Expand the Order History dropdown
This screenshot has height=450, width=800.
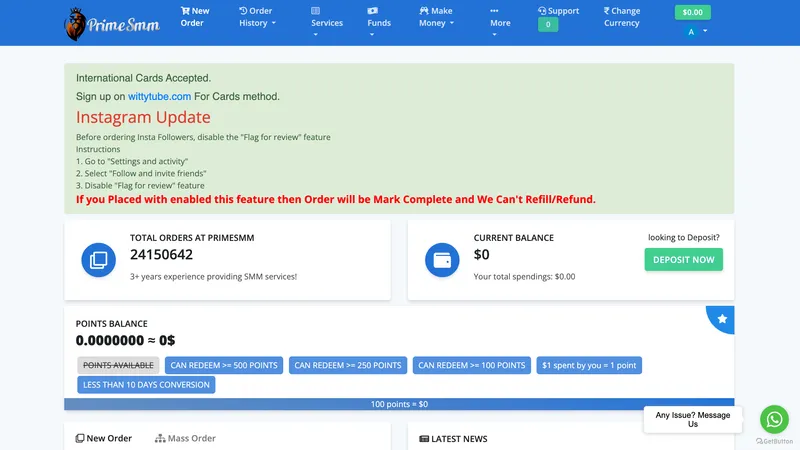[x=257, y=17]
